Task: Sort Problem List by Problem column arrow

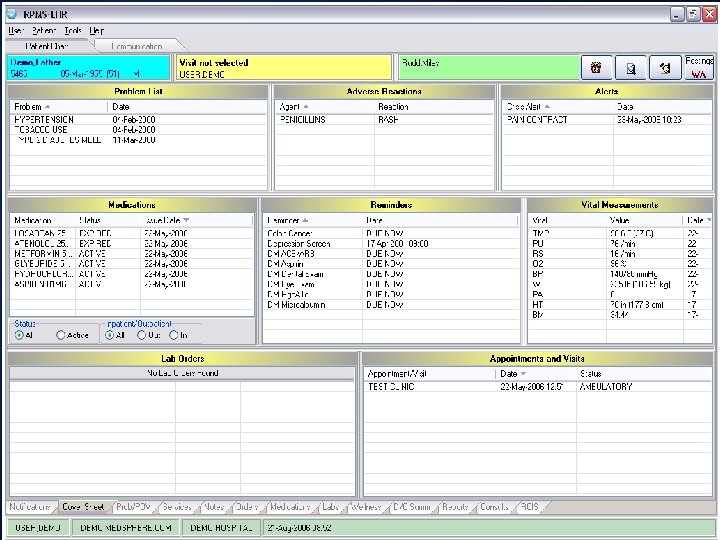Action: click(x=47, y=107)
